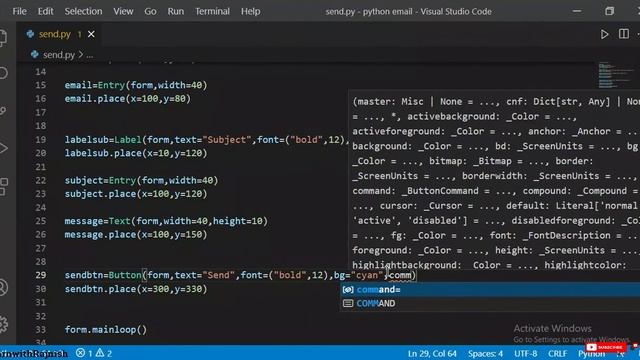
Task: Change line endings via CRLF
Action: (x=557, y=353)
